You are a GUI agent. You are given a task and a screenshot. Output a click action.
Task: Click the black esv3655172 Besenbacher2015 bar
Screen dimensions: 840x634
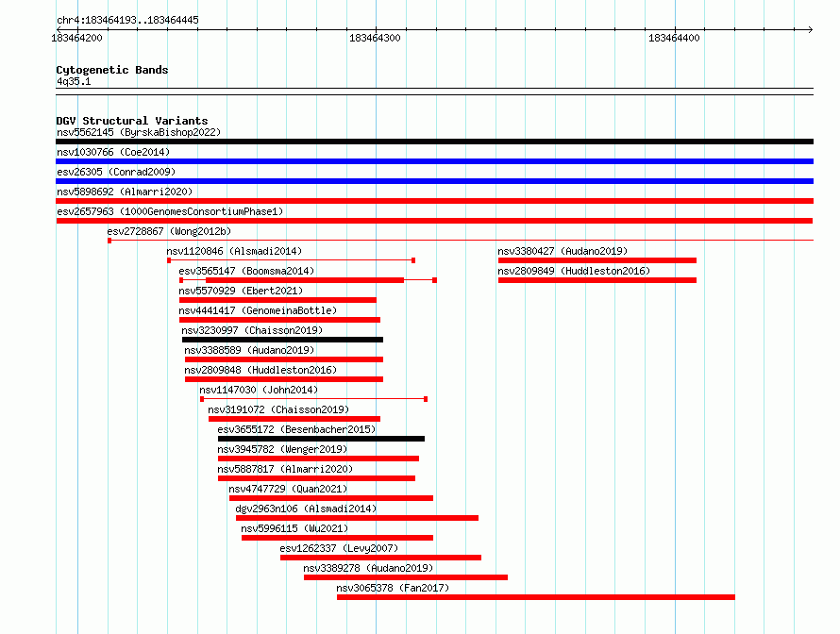[322, 439]
